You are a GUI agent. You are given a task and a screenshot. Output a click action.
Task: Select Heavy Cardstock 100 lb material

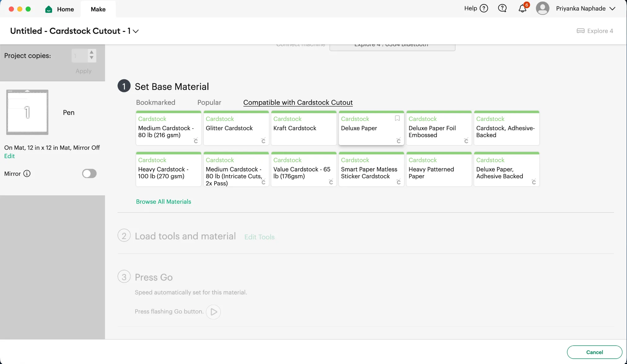pos(168,169)
